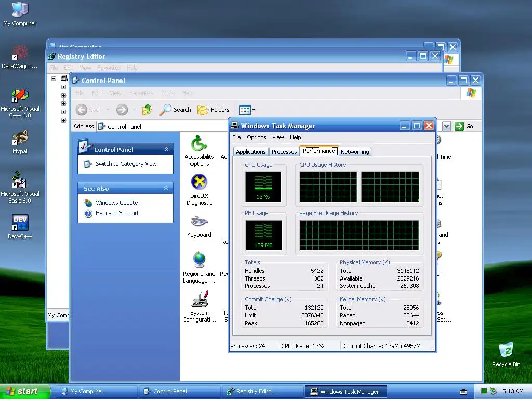Open the Views dropdown in Control Panel toolbar

pyautogui.click(x=247, y=110)
